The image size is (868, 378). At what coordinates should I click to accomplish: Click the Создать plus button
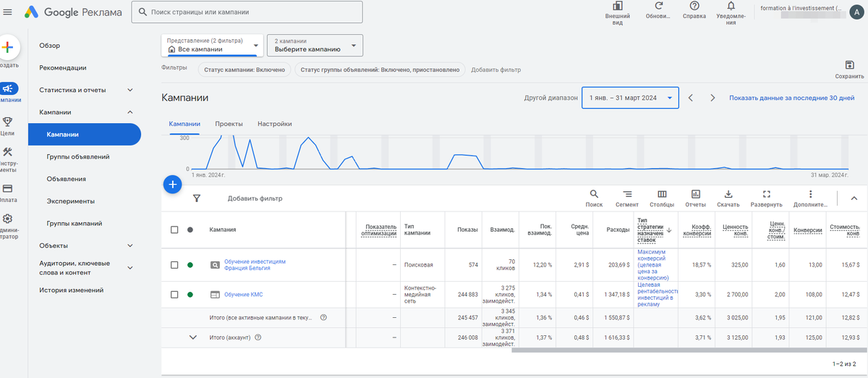[8, 47]
